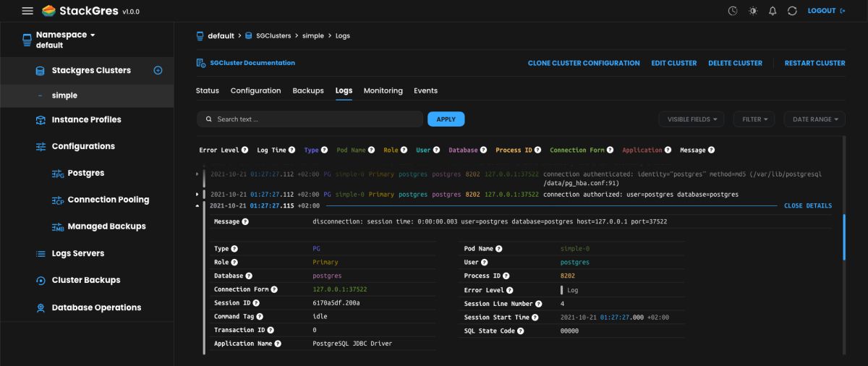Click the Database Operations icon
This screenshot has height=366, width=868.
coord(41,308)
